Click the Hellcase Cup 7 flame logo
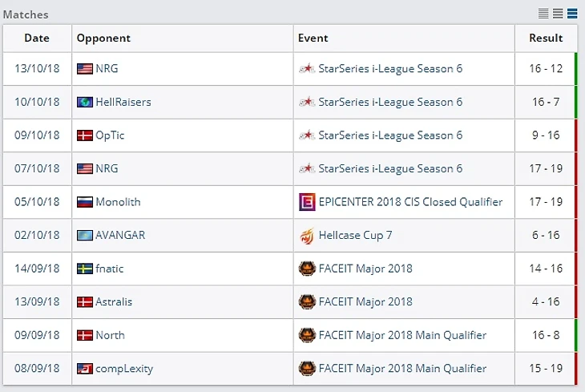The height and width of the screenshot is (392, 585). pos(306,236)
